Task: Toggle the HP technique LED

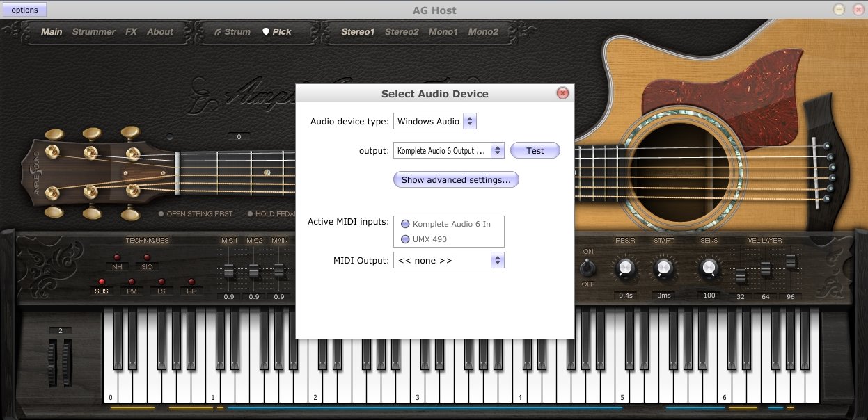Action: [x=191, y=282]
